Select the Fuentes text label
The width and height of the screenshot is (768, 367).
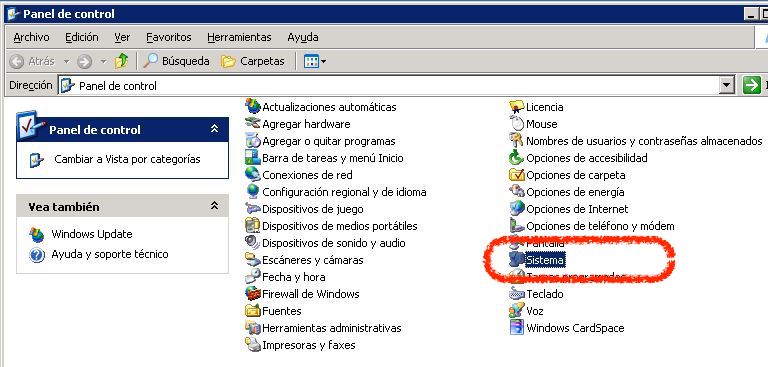click(x=282, y=311)
